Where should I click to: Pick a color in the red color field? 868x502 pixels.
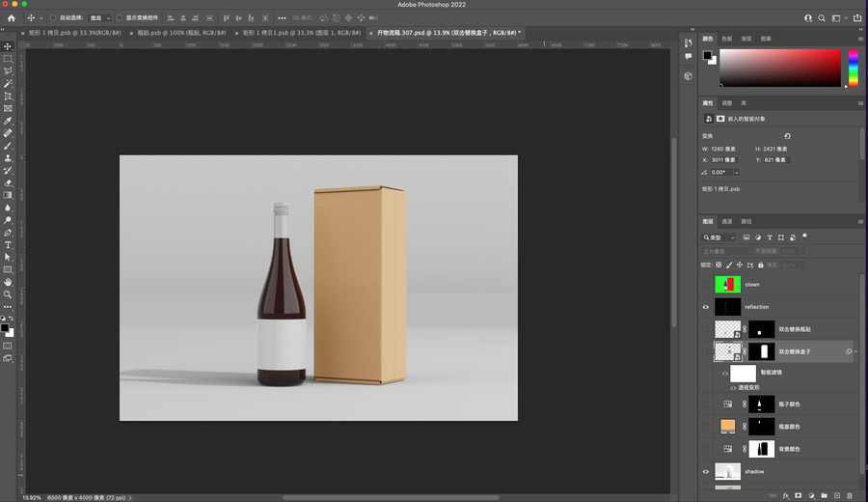(x=780, y=68)
